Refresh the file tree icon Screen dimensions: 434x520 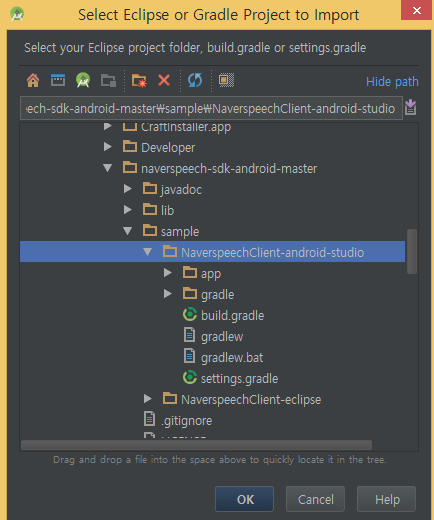(195, 80)
